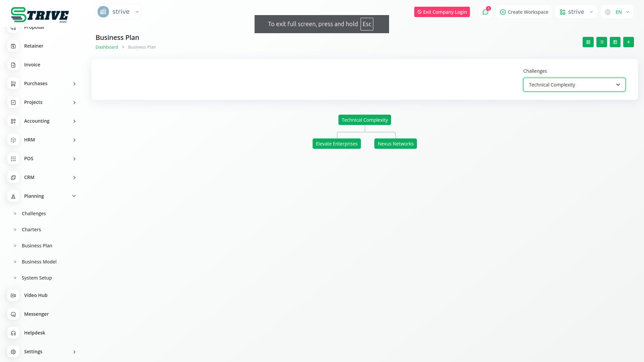This screenshot has height=362, width=644.
Task: Click the Helpdesk headset icon
Action: pyautogui.click(x=13, y=333)
